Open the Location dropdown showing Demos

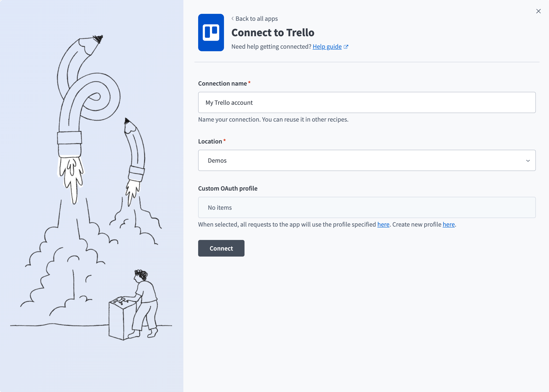pyautogui.click(x=367, y=160)
